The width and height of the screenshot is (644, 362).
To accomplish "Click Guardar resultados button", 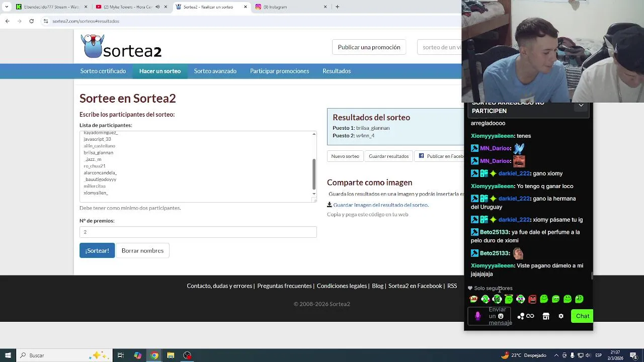I will coord(389,156).
